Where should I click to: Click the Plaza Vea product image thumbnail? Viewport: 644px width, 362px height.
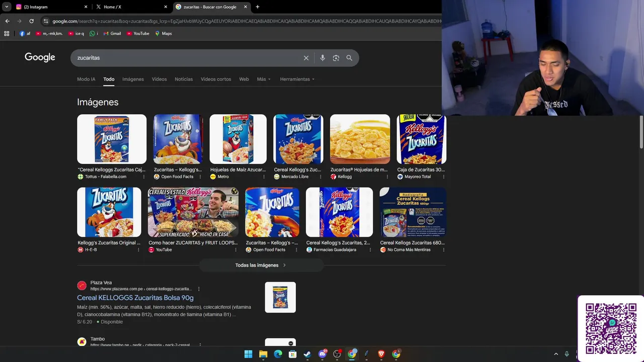[x=280, y=297]
